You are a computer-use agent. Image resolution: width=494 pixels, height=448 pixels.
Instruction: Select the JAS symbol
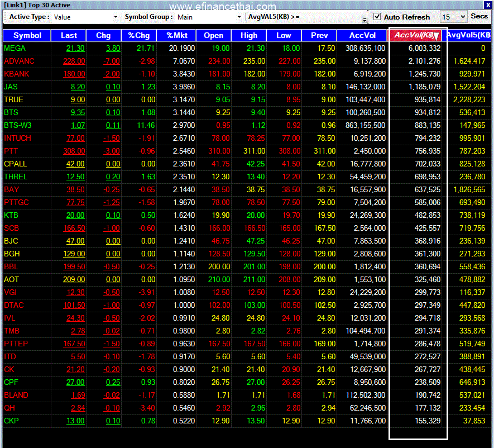pos(11,87)
